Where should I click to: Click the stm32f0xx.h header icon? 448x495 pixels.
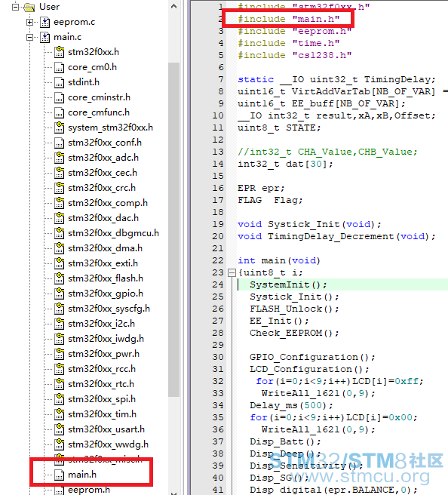59,52
